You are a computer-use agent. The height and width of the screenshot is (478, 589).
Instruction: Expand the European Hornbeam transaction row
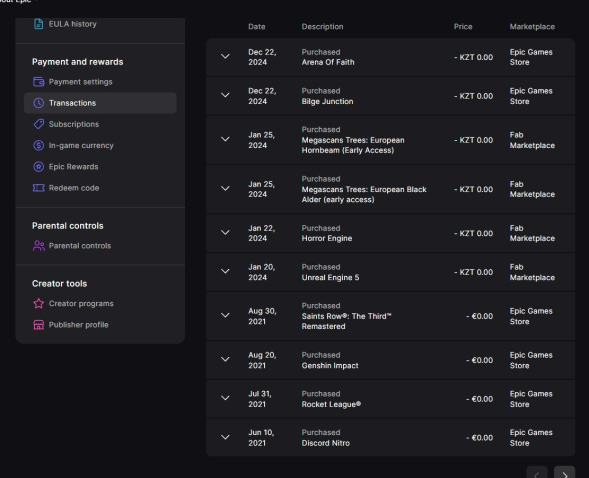(225, 140)
